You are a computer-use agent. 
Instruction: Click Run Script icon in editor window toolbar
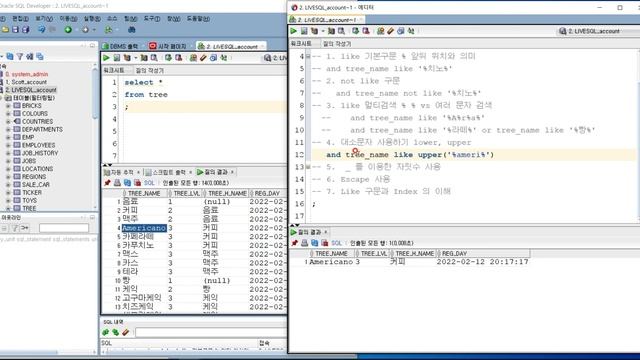[304, 31]
